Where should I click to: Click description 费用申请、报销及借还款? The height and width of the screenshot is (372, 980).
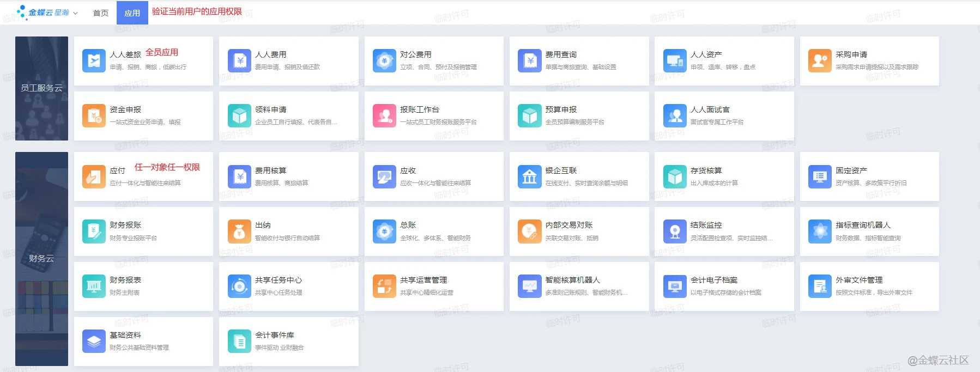tap(287, 67)
